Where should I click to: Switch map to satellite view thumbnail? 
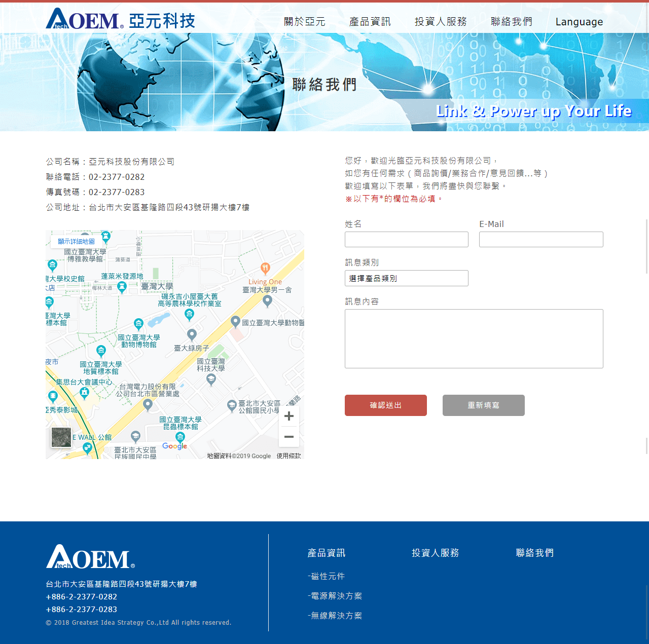61,437
